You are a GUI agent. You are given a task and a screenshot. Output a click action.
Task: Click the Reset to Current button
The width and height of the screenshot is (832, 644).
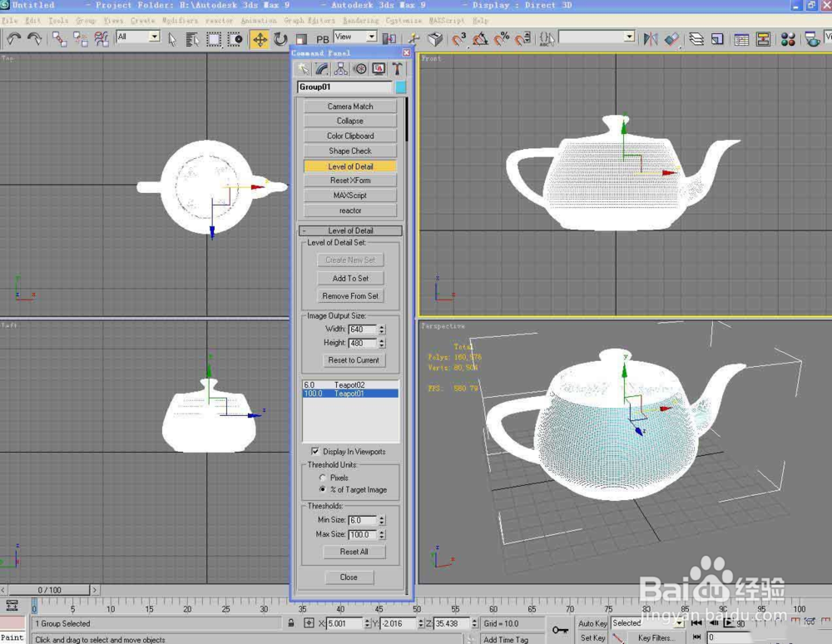[354, 360]
